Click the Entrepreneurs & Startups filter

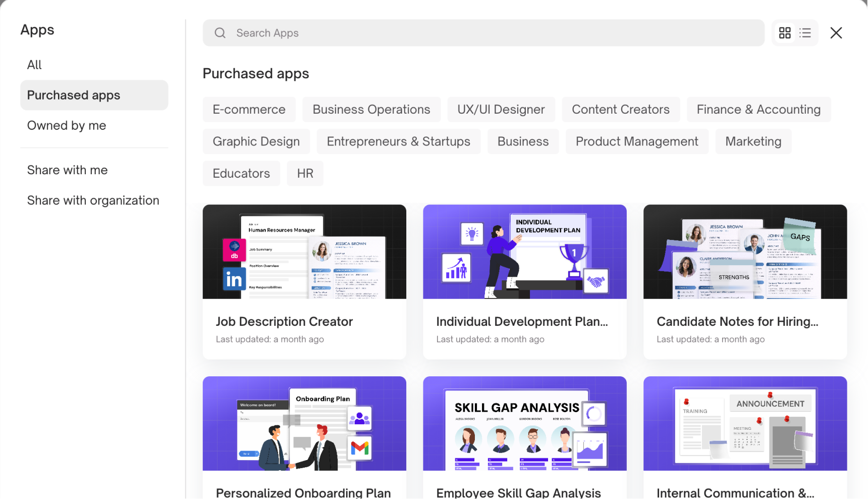click(398, 141)
